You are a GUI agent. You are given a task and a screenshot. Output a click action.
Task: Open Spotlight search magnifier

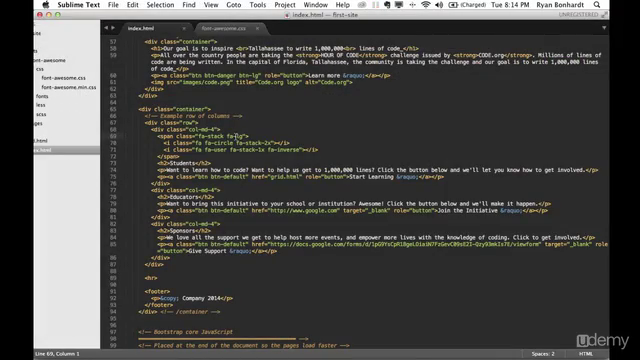click(x=597, y=5)
